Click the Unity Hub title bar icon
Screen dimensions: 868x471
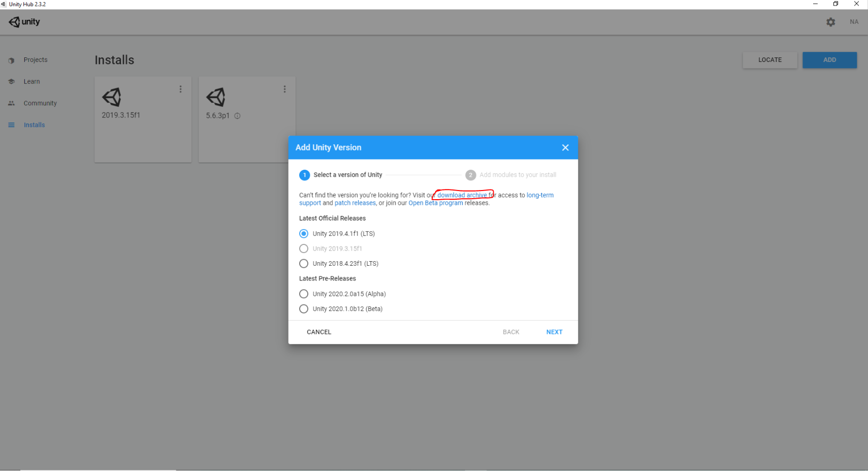click(4, 4)
